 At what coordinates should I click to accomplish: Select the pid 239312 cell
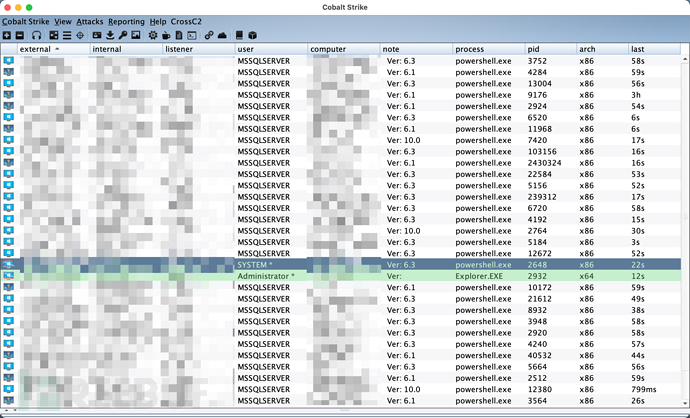point(551,197)
